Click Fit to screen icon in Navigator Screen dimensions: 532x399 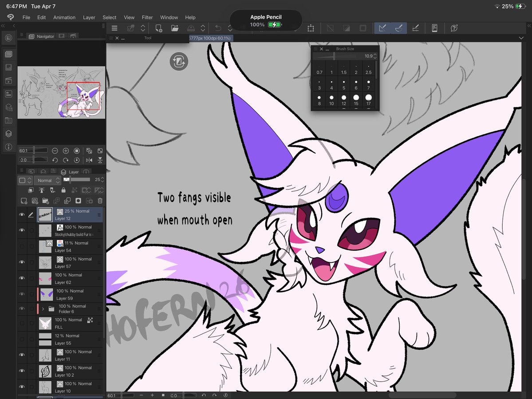click(100, 150)
